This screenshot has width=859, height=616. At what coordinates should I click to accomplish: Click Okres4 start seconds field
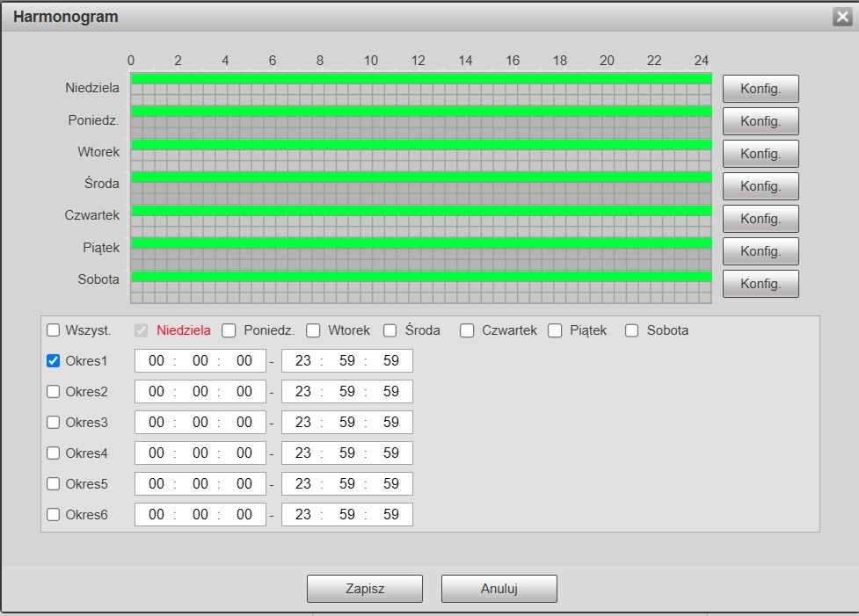pos(244,453)
